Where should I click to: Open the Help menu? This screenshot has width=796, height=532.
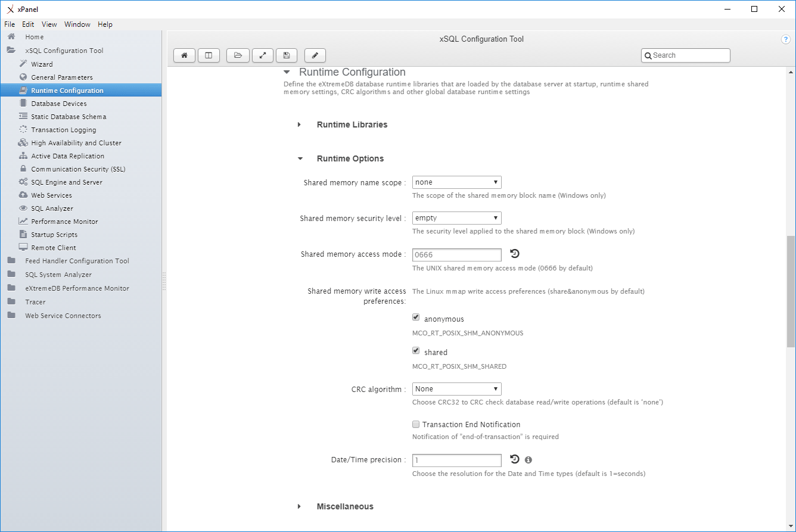[x=105, y=24]
